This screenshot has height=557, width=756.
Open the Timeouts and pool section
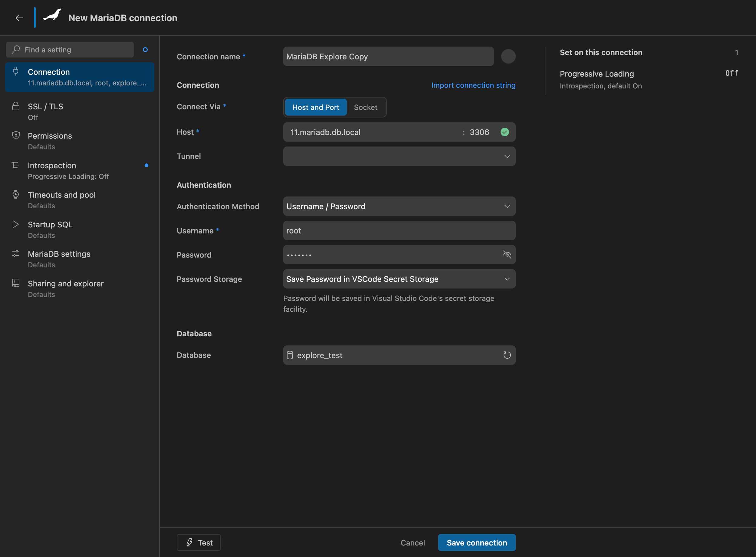pos(80,200)
